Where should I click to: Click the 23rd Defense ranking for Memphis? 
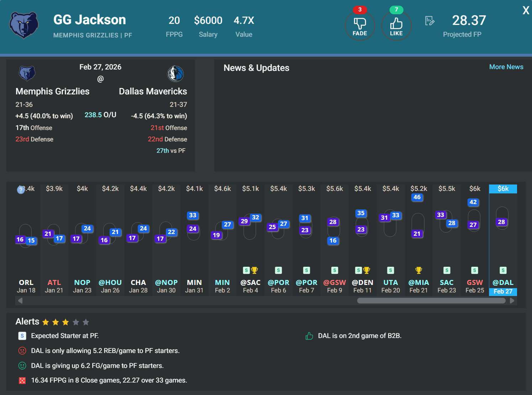(34, 139)
